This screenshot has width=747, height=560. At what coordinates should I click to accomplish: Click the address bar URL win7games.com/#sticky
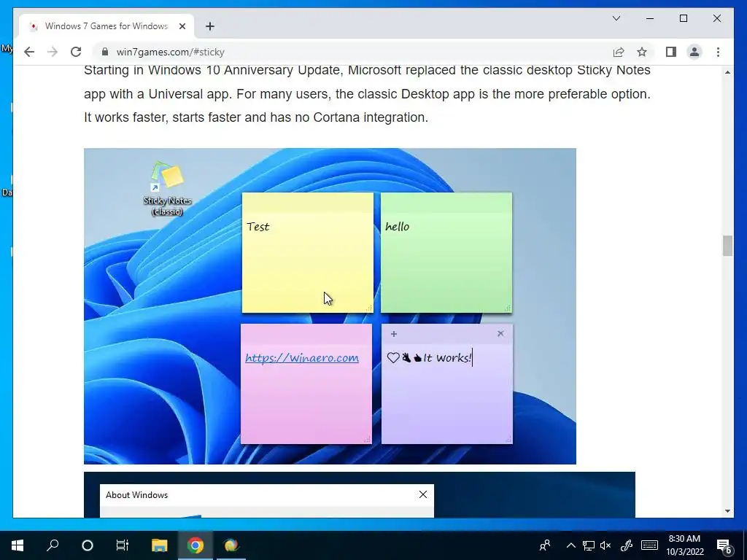coord(171,52)
